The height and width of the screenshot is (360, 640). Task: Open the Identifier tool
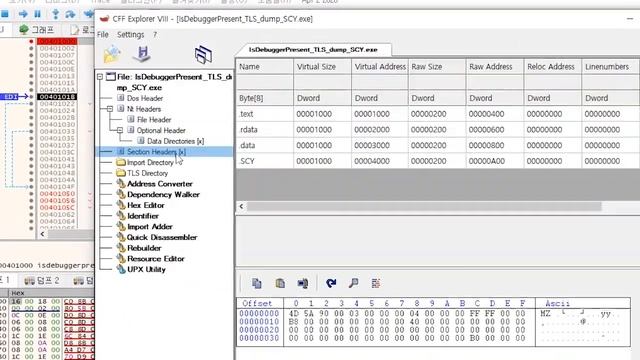click(x=143, y=216)
